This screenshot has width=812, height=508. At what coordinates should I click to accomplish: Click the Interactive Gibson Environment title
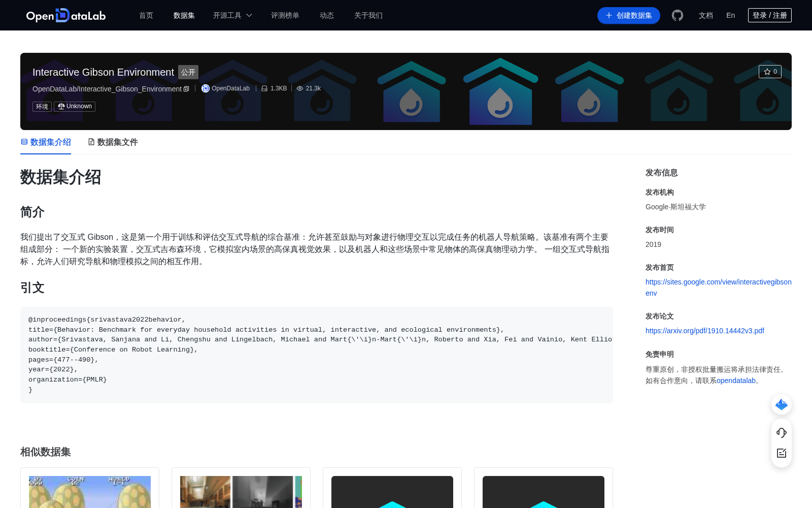[103, 72]
